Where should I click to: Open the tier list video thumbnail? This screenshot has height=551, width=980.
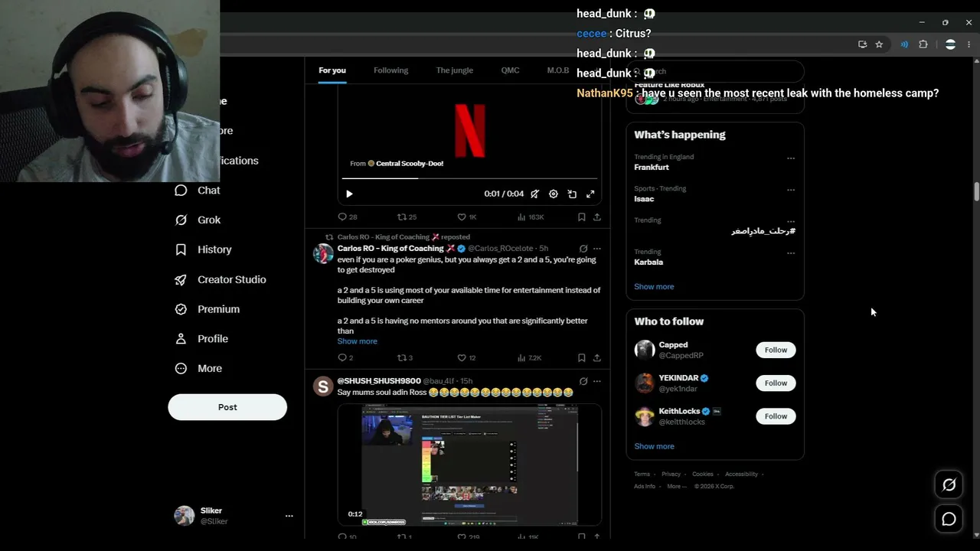(x=469, y=465)
